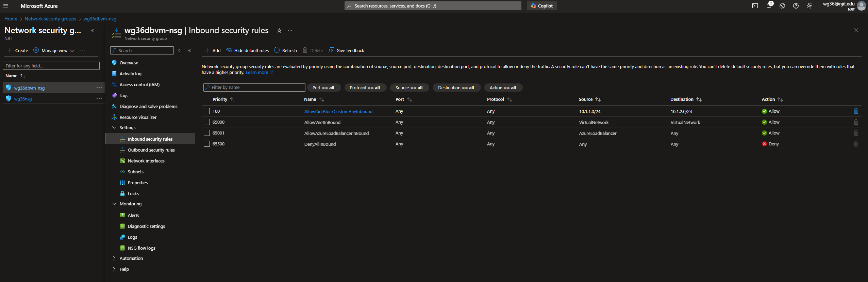
Task: Click the Refresh rules icon
Action: click(277, 50)
